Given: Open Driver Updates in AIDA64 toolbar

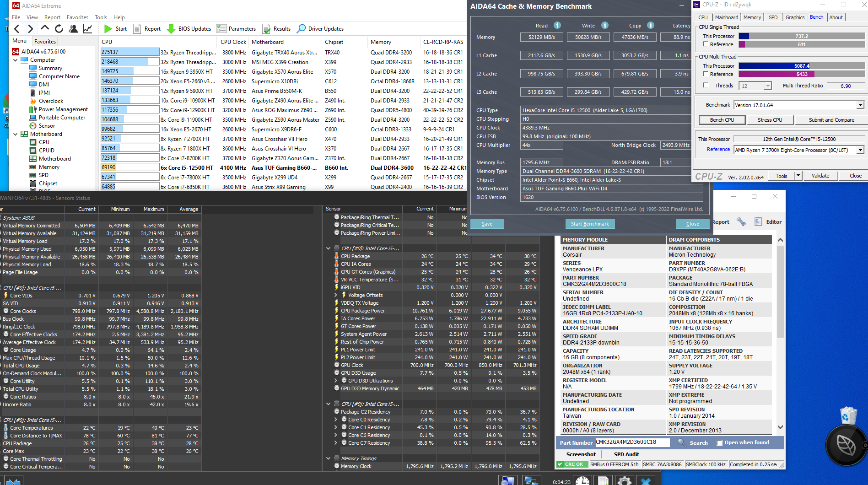Looking at the screenshot, I should point(320,29).
